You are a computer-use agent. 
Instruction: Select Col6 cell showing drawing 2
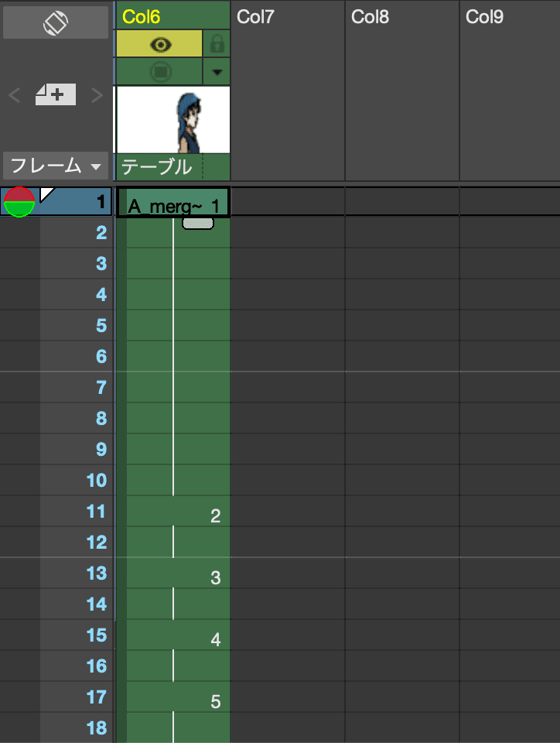(x=179, y=512)
